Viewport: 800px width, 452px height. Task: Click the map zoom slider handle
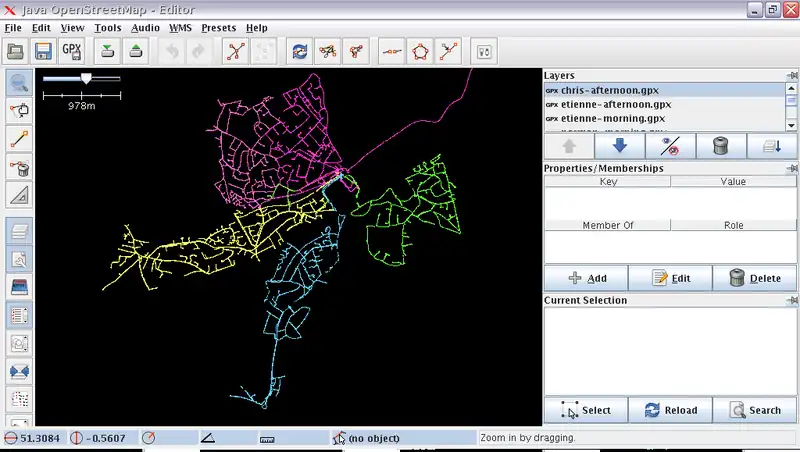(86, 78)
